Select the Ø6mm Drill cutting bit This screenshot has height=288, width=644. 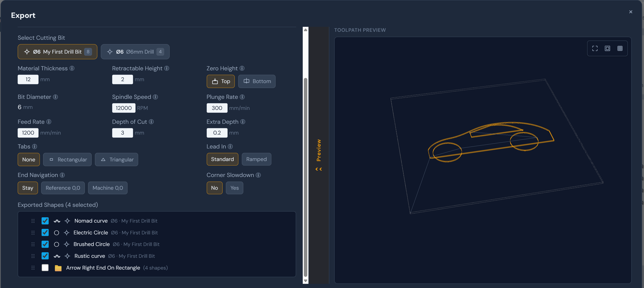click(135, 52)
